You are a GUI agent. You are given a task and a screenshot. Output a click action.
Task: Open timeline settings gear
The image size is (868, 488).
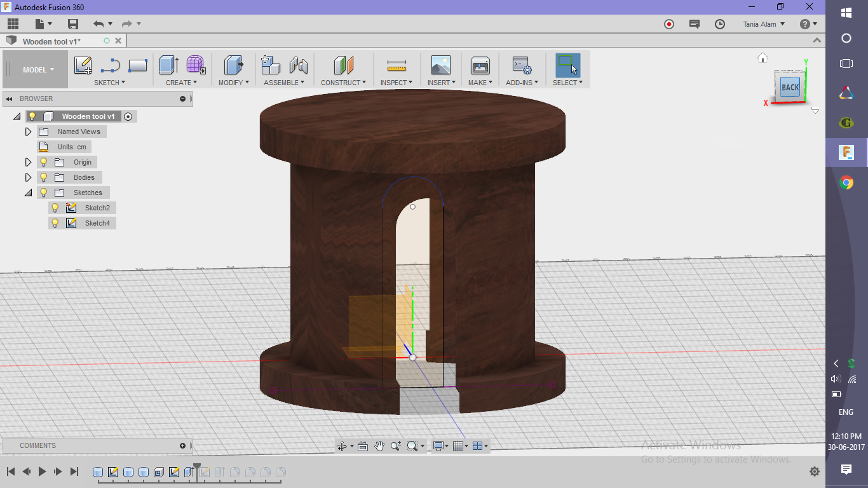point(815,471)
